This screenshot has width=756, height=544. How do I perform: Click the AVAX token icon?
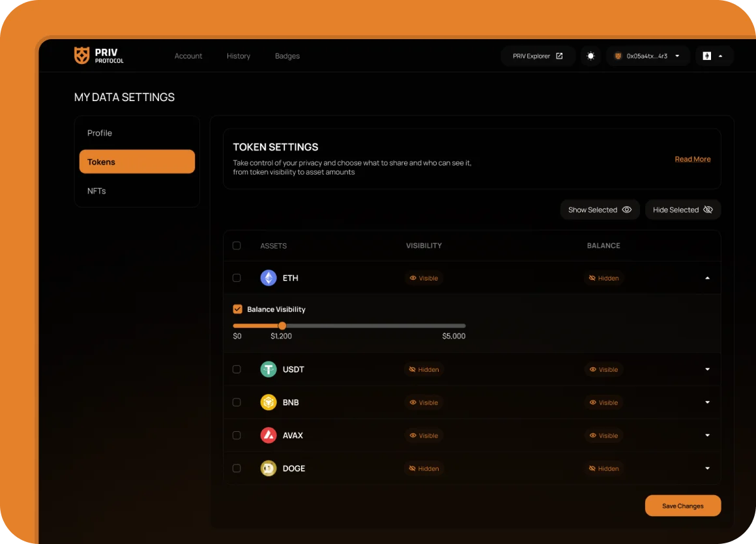[269, 435]
